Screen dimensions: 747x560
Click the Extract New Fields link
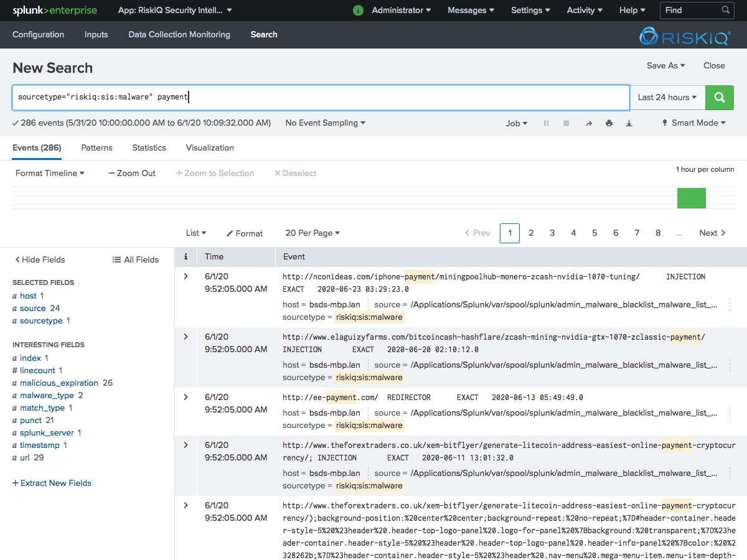coord(52,482)
